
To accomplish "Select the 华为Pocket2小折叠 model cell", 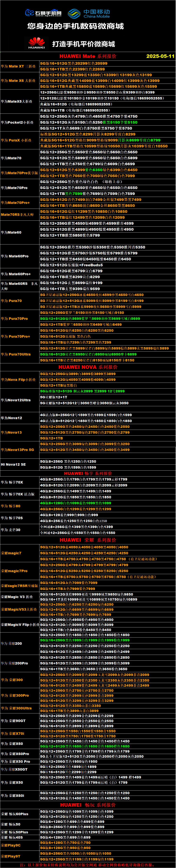I will [x=20, y=122].
